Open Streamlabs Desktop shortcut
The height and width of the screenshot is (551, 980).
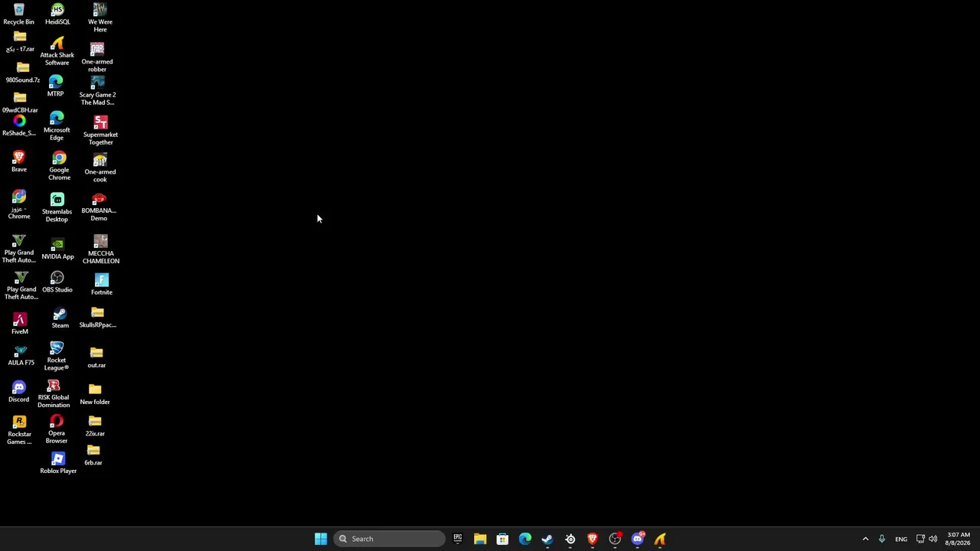(57, 207)
